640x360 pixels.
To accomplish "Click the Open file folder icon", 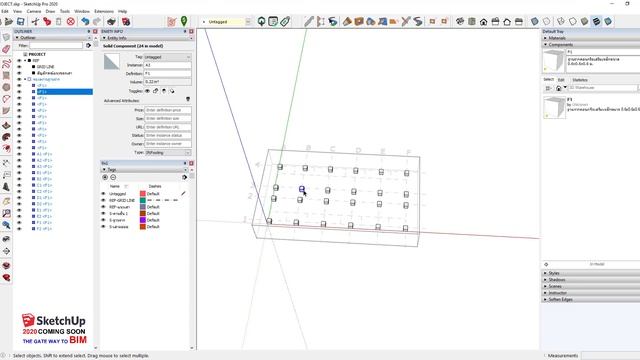I will pos(9,22).
